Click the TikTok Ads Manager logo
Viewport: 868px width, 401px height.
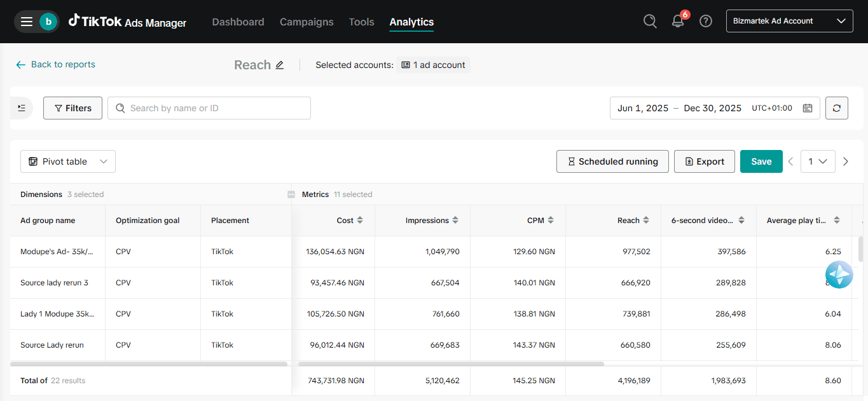(127, 22)
